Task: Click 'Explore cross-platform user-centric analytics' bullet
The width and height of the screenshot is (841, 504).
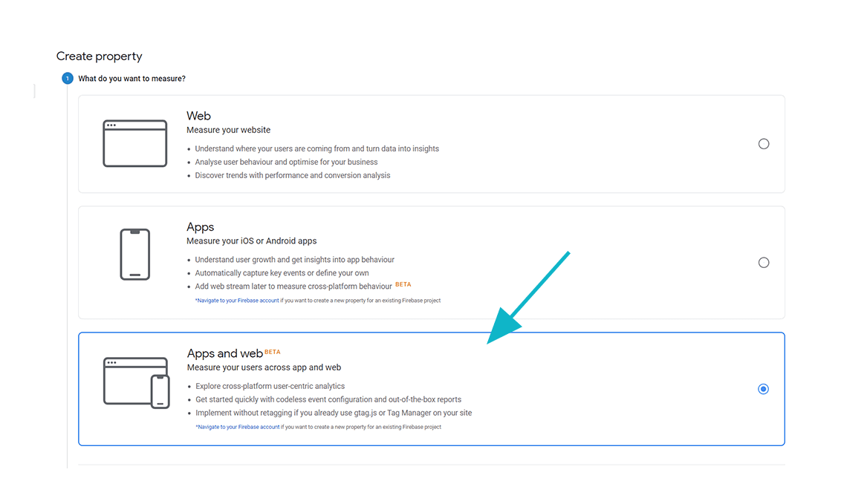Action: 270,386
